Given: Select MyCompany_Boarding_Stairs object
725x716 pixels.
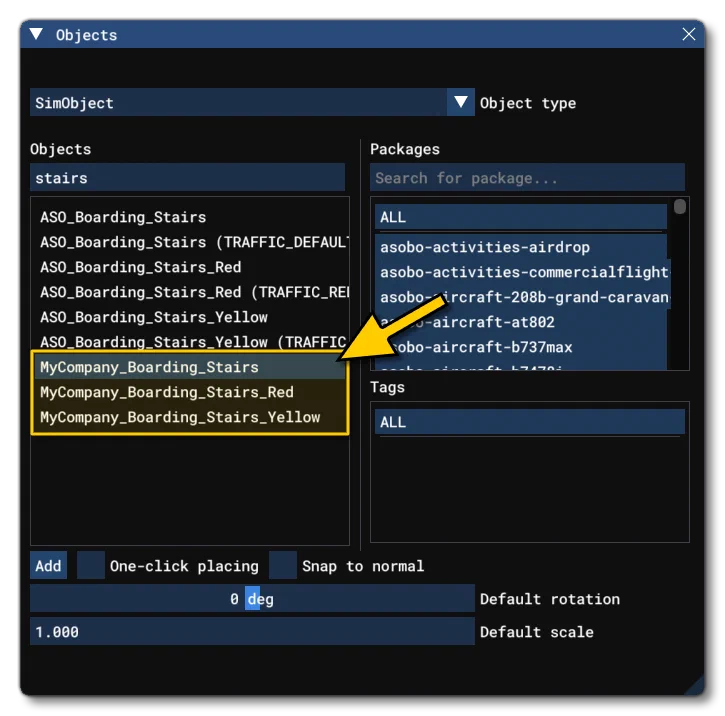Looking at the screenshot, I should (190, 367).
